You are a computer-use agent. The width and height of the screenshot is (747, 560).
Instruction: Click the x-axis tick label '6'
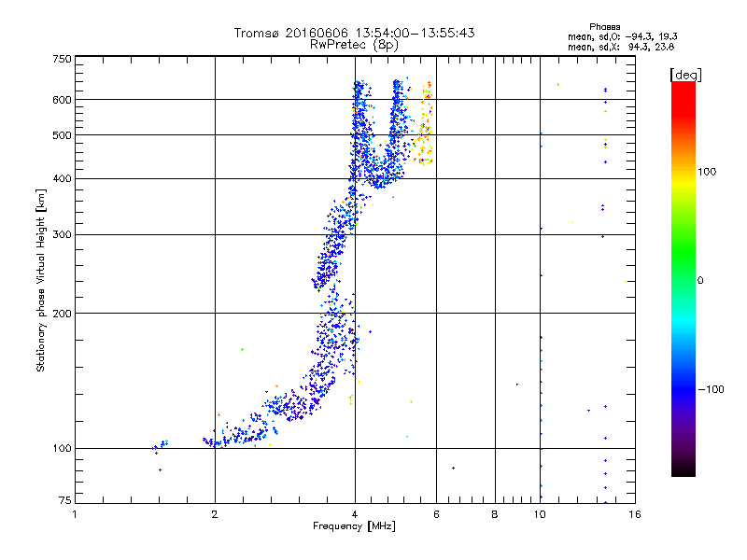click(x=436, y=514)
